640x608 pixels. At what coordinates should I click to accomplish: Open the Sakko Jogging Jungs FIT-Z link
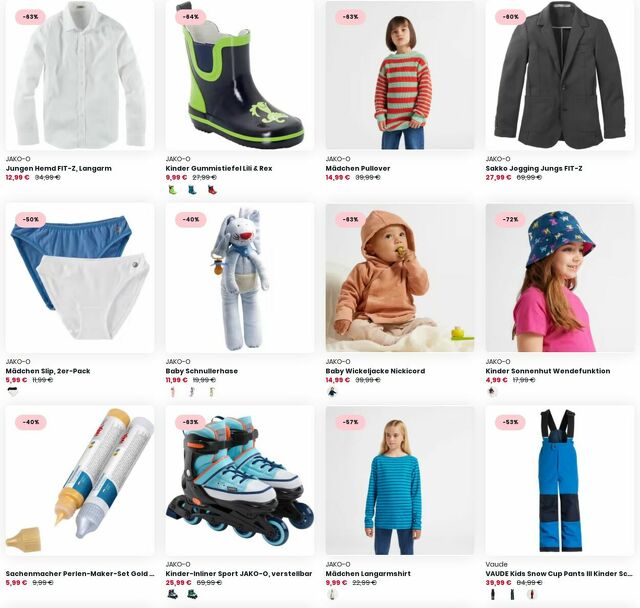[534, 168]
